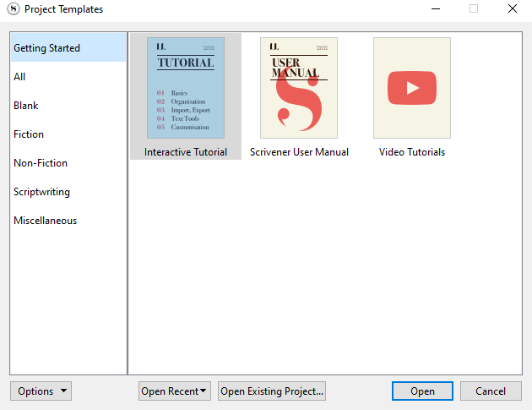This screenshot has height=410, width=532.
Task: Click the Scrivener User Manual label text
Action: (x=299, y=152)
